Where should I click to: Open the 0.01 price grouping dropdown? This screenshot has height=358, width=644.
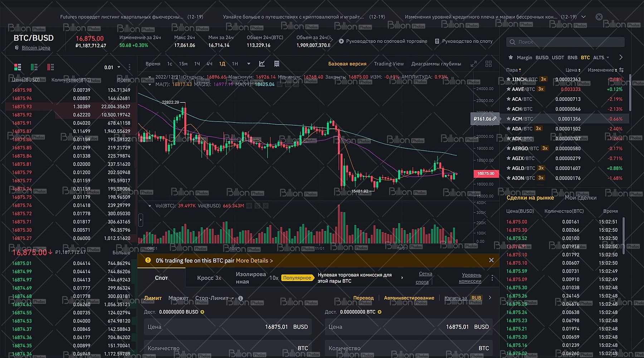pyautogui.click(x=112, y=67)
